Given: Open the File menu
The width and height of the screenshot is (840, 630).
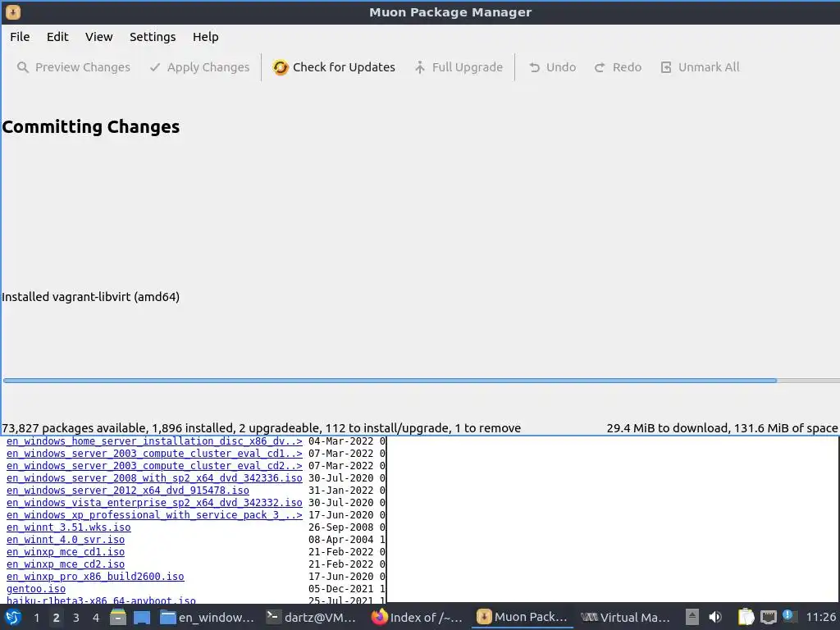Looking at the screenshot, I should pyautogui.click(x=20, y=37).
